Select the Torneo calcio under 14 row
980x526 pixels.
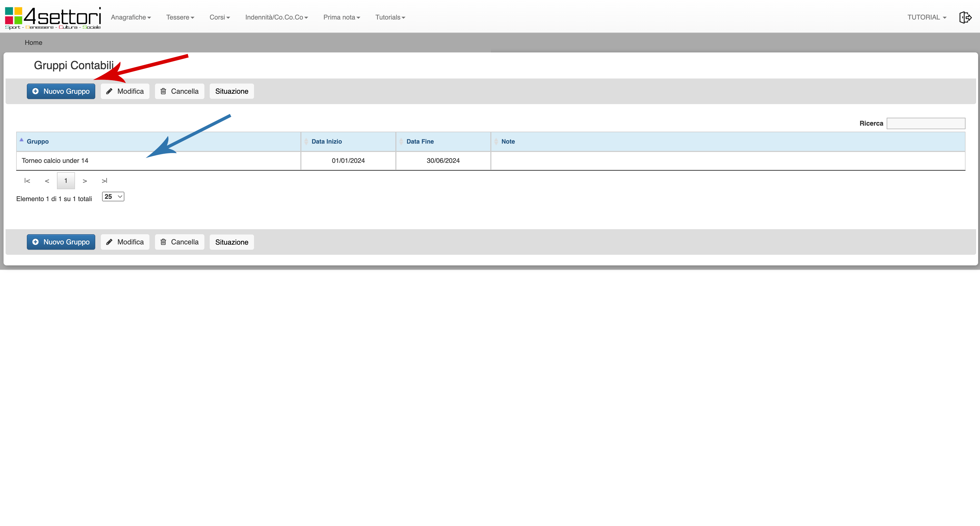coord(55,161)
